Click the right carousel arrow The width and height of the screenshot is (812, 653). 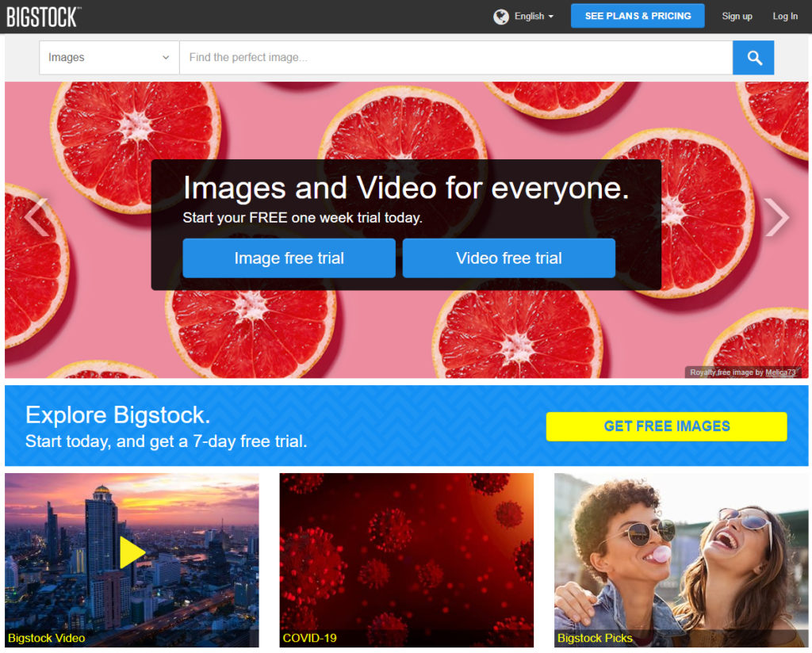click(x=777, y=216)
